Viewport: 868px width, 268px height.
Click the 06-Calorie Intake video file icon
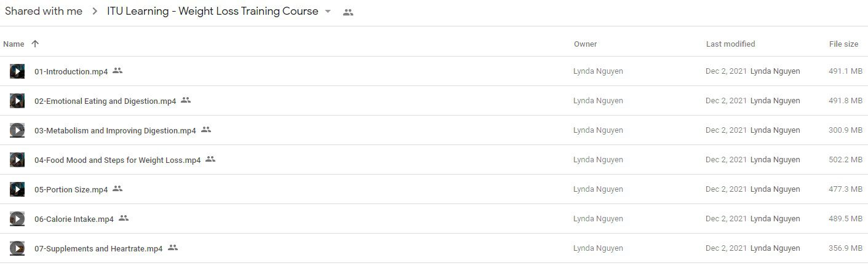[17, 219]
